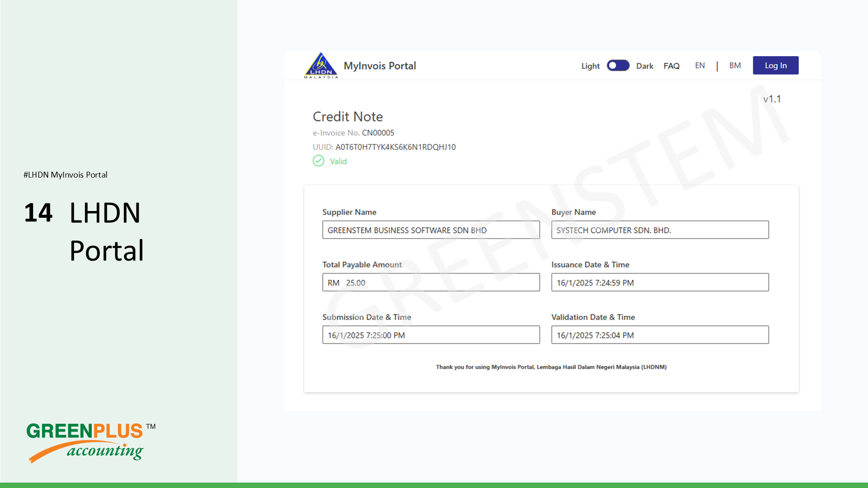The height and width of the screenshot is (488, 868).
Task: Switch language to EN
Action: point(700,66)
